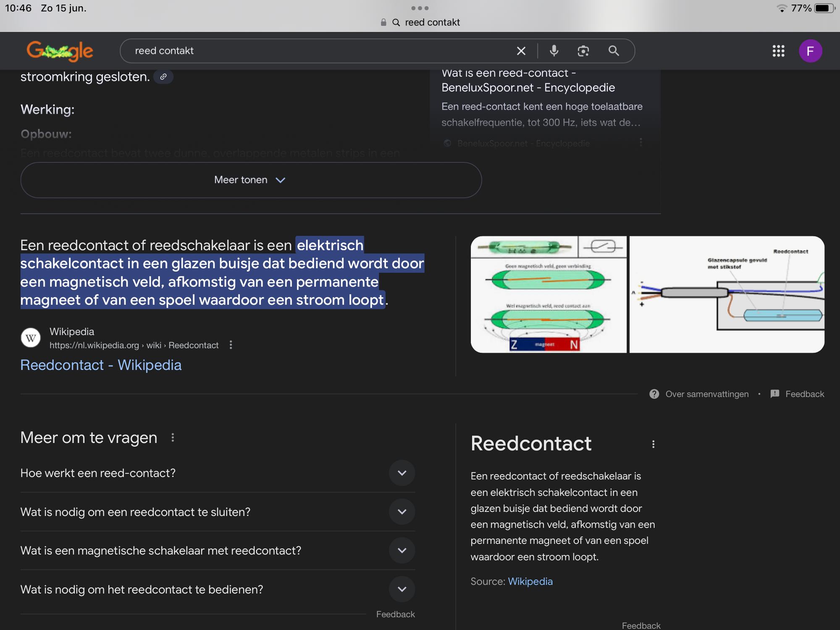Click the 'Opbouw:' heading text
Screen dimensions: 840x630
point(46,134)
